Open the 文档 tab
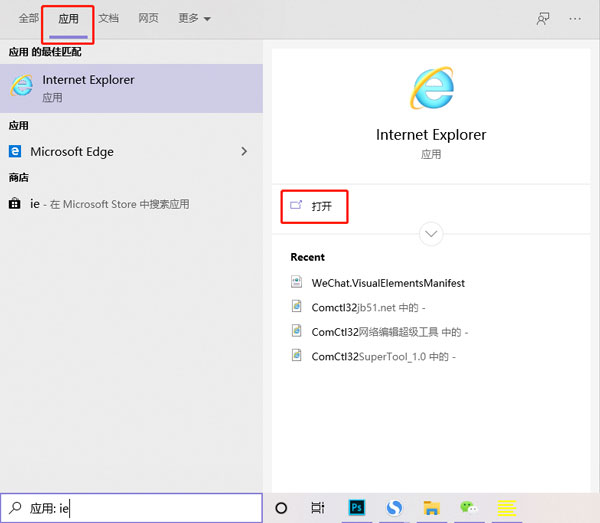 click(x=108, y=18)
